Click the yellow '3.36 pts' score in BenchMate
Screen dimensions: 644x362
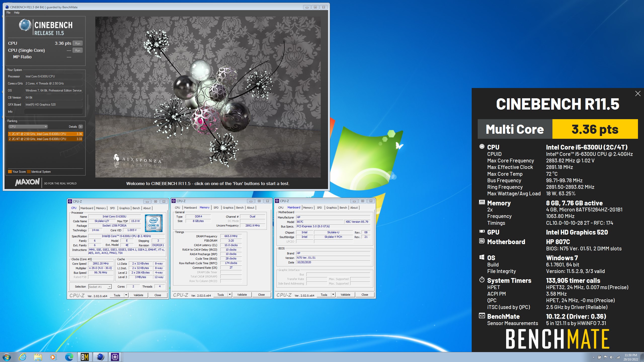click(595, 129)
